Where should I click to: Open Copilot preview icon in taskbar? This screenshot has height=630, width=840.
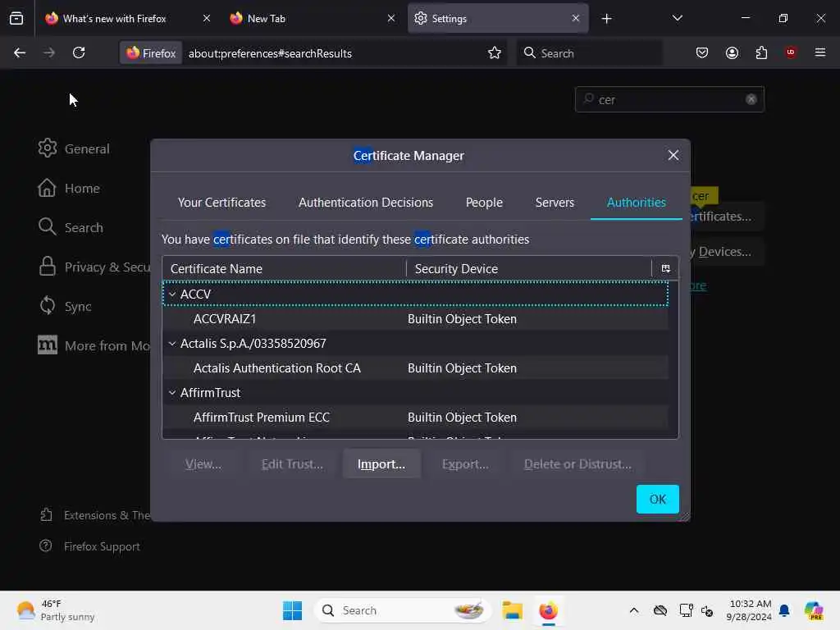pyautogui.click(x=814, y=610)
